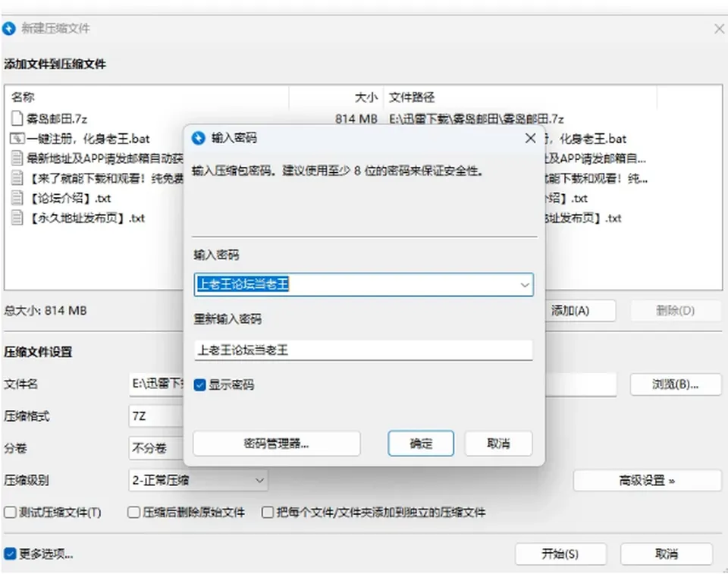This screenshot has height=574, width=728.
Task: Click 确定 to confirm the password
Action: 421,444
